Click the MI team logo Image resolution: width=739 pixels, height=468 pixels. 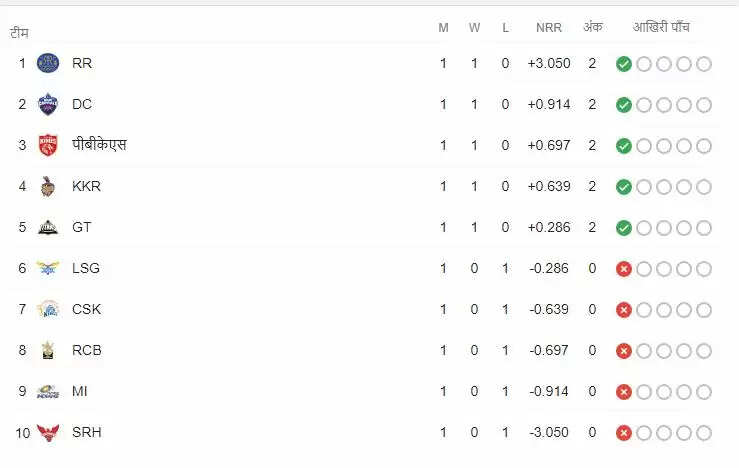pyautogui.click(x=48, y=391)
